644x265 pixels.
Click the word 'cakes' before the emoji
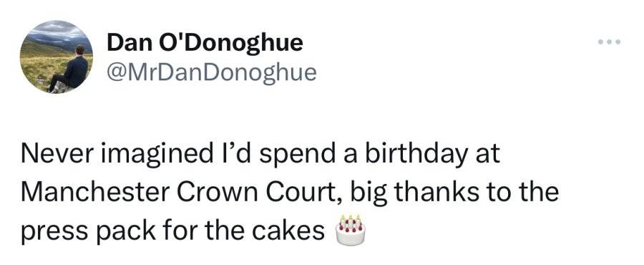[288, 232]
